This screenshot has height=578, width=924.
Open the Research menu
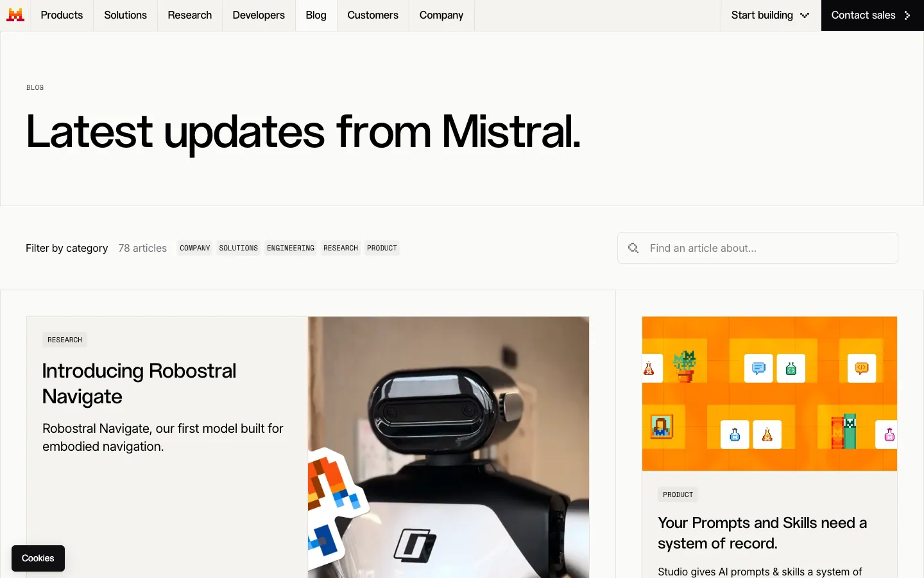click(189, 15)
